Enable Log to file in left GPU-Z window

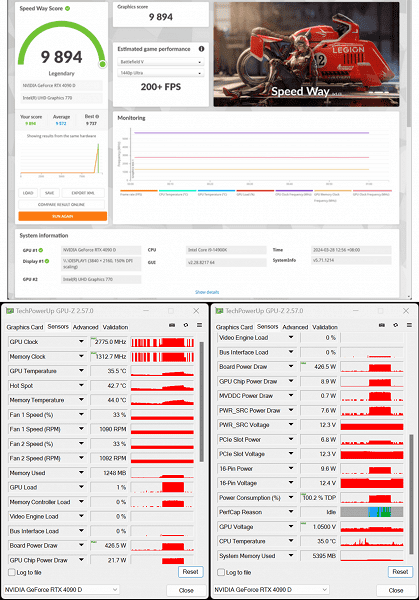pyautogui.click(x=12, y=572)
